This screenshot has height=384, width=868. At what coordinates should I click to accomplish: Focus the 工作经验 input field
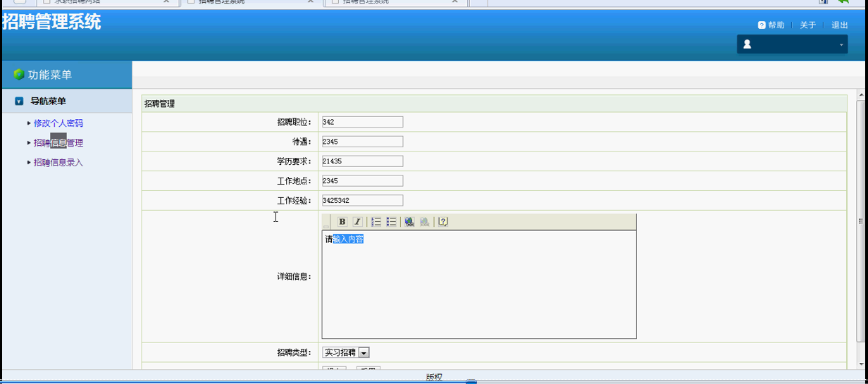tap(362, 201)
